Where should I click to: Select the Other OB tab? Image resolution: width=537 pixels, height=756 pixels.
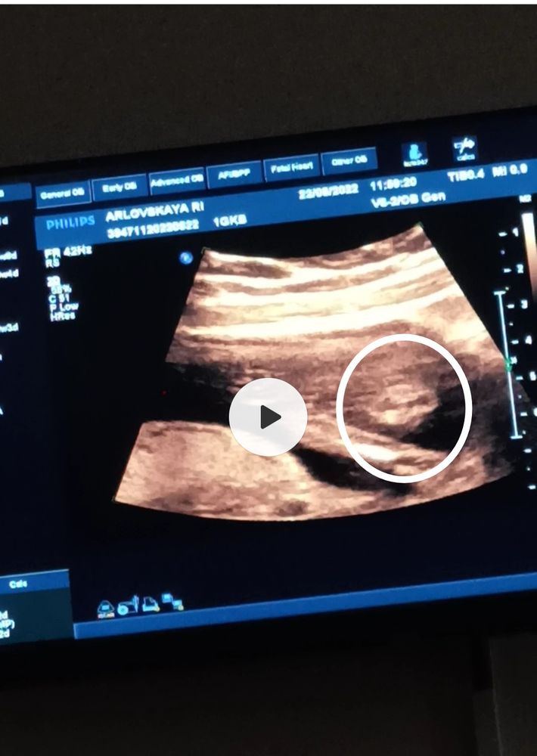point(349,160)
